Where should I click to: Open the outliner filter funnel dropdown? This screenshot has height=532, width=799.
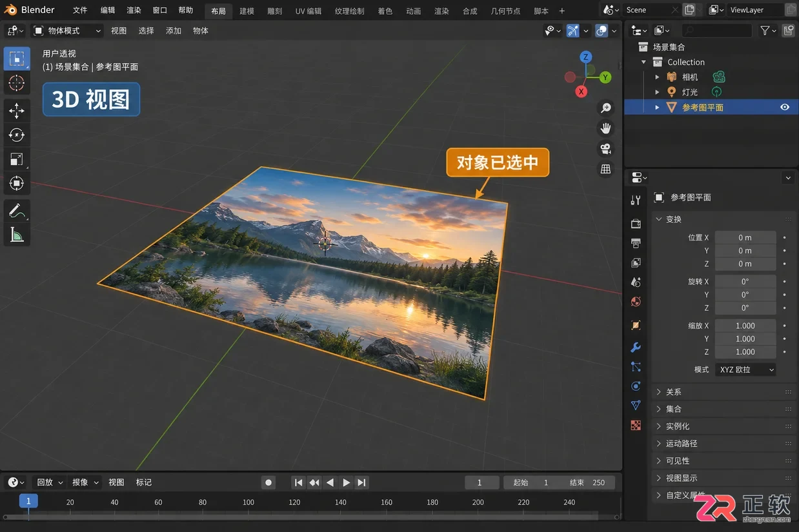(769, 30)
